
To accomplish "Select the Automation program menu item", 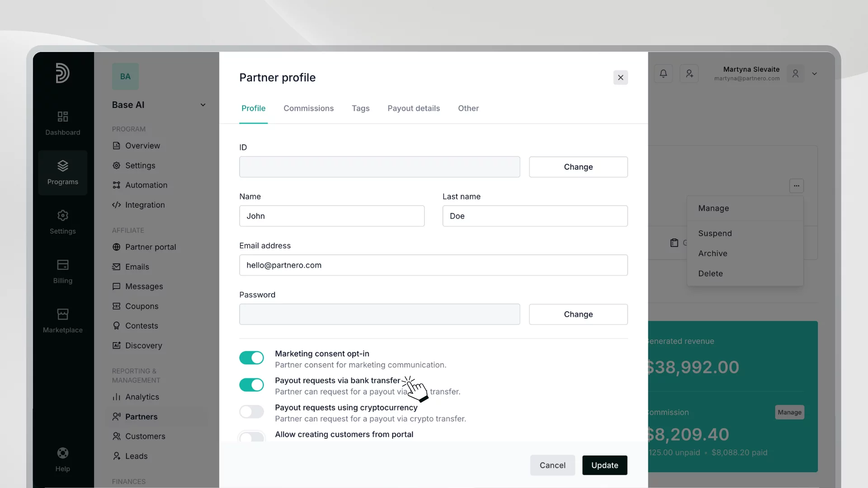I will 146,185.
